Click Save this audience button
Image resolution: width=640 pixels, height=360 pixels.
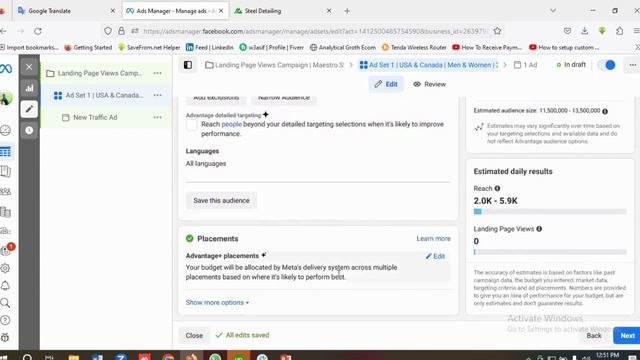pos(221,200)
